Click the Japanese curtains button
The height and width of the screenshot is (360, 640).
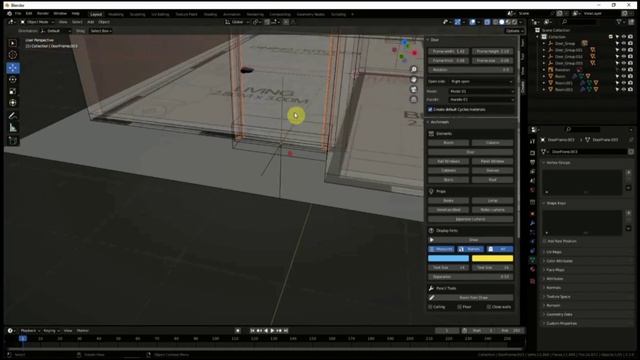(470, 219)
